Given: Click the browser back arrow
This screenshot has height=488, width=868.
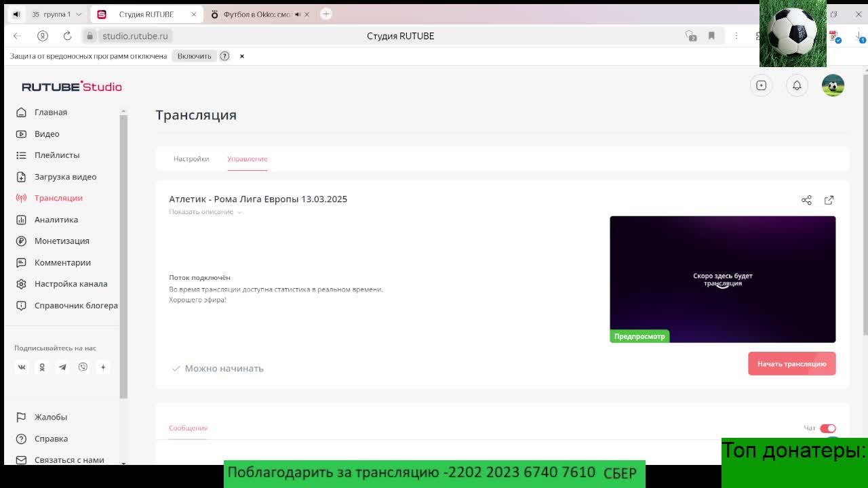Looking at the screenshot, I should [18, 36].
